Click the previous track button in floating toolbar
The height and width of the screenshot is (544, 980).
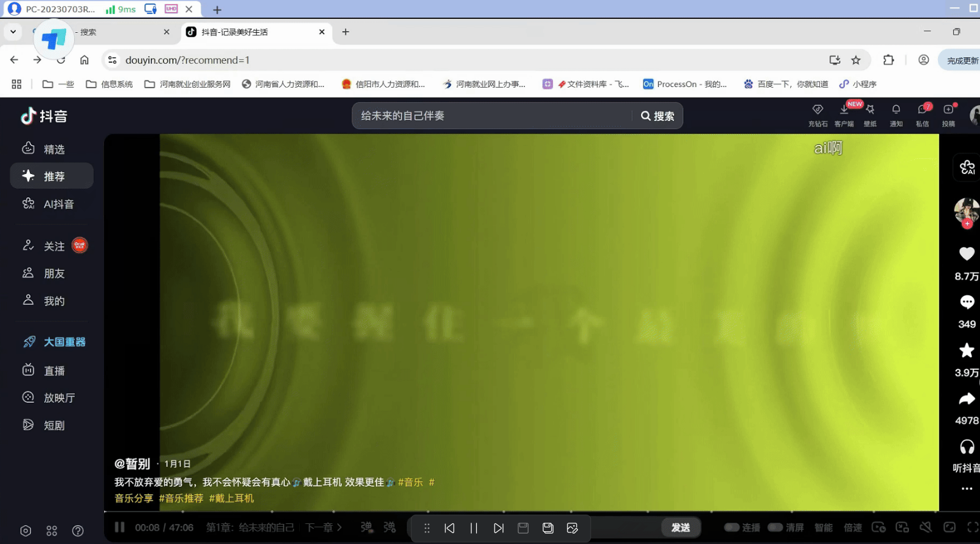coord(450,528)
